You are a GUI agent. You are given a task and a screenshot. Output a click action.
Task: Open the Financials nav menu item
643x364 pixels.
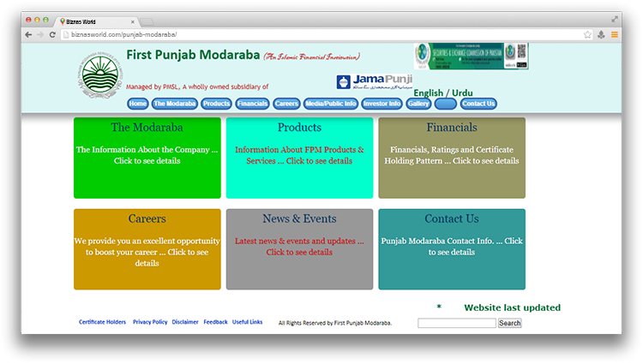pos(252,104)
